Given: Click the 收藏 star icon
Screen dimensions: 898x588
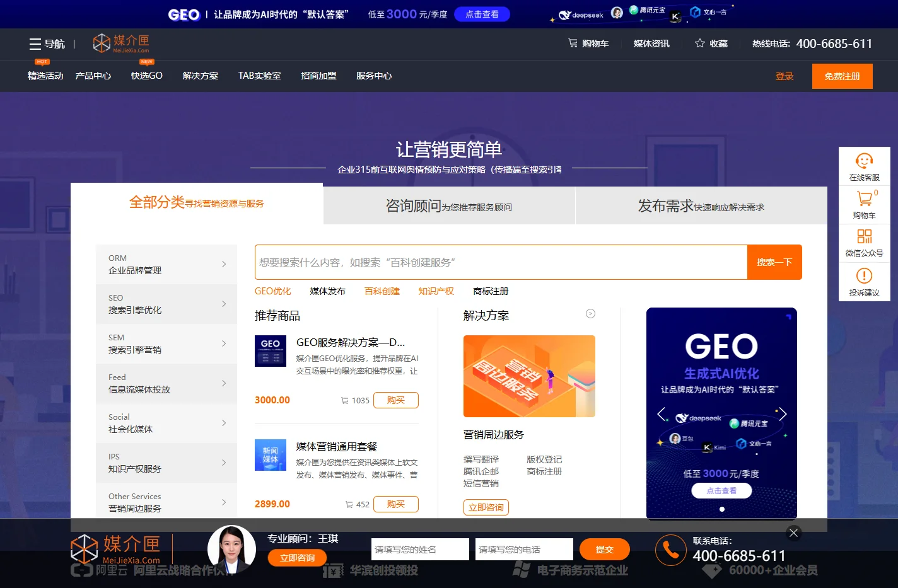Looking at the screenshot, I should point(699,43).
